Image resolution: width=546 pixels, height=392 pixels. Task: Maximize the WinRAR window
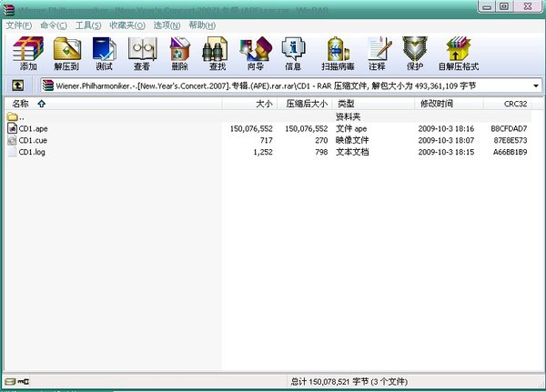coord(504,6)
